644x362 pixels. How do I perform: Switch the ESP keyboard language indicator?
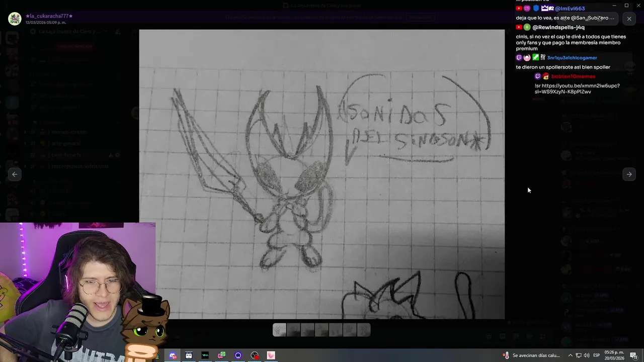tap(597, 355)
